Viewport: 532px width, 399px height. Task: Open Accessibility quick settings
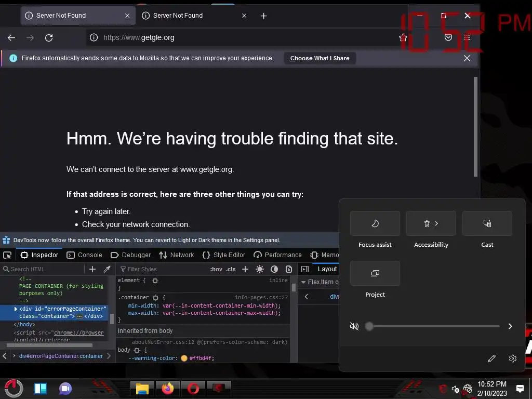tap(431, 223)
